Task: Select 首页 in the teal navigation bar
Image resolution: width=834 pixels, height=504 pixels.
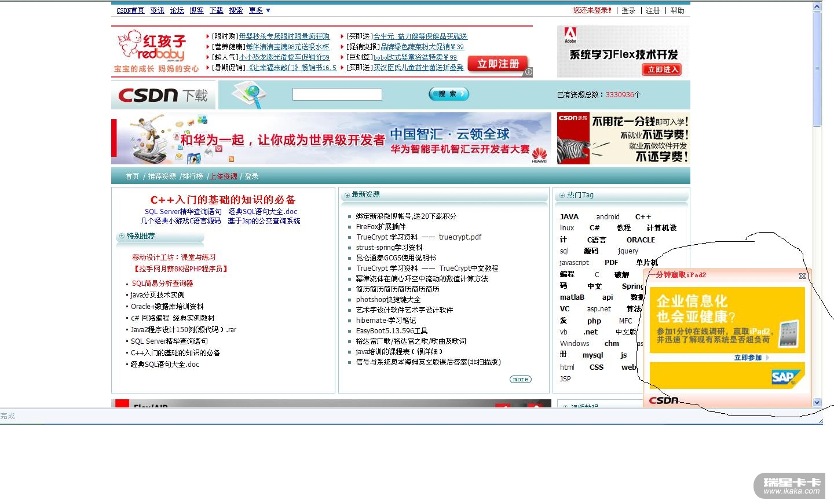Action: point(132,176)
